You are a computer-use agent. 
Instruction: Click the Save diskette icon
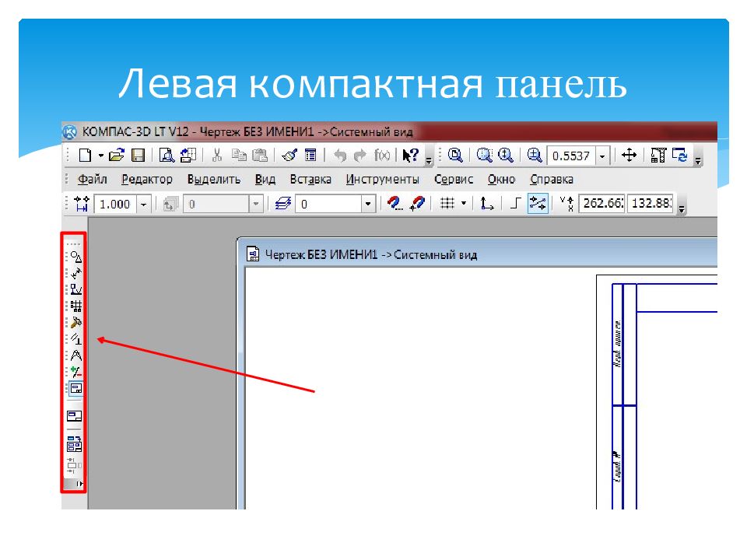coord(138,156)
